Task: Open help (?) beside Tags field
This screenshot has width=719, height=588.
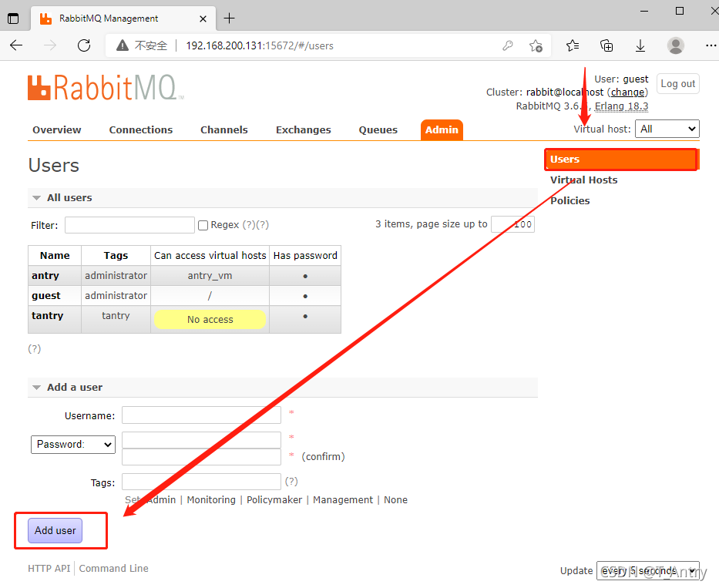Action: [291, 482]
